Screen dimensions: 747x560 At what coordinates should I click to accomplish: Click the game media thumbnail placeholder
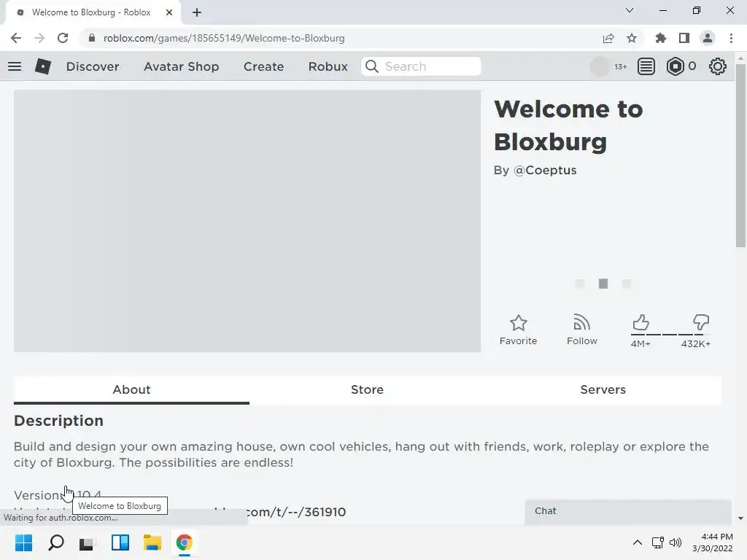click(x=247, y=221)
